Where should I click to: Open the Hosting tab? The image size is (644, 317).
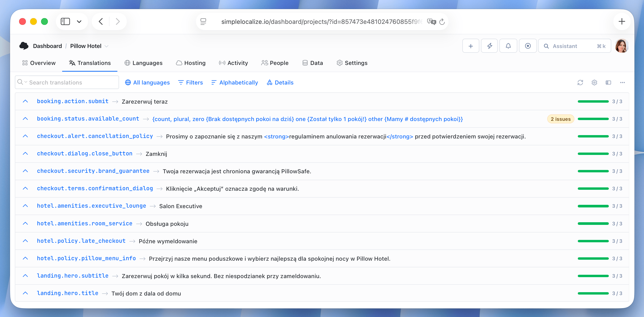coord(191,63)
